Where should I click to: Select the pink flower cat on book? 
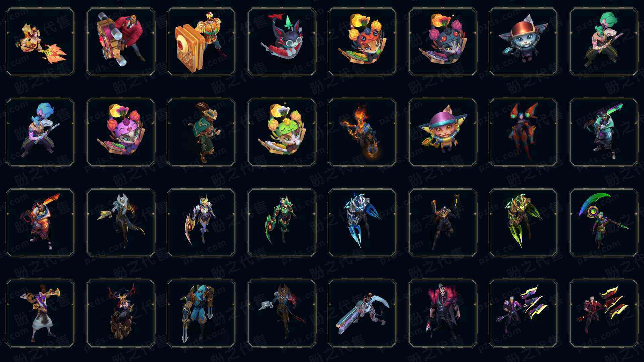[x=121, y=132]
